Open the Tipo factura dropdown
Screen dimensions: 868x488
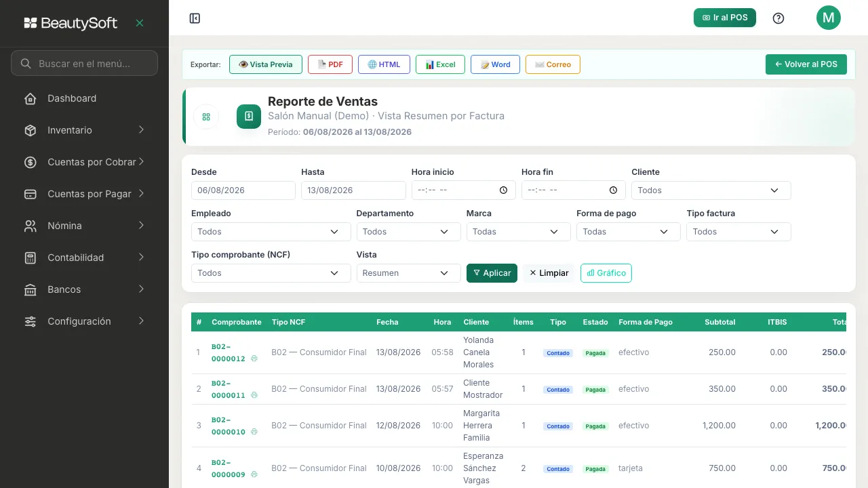pyautogui.click(x=738, y=232)
